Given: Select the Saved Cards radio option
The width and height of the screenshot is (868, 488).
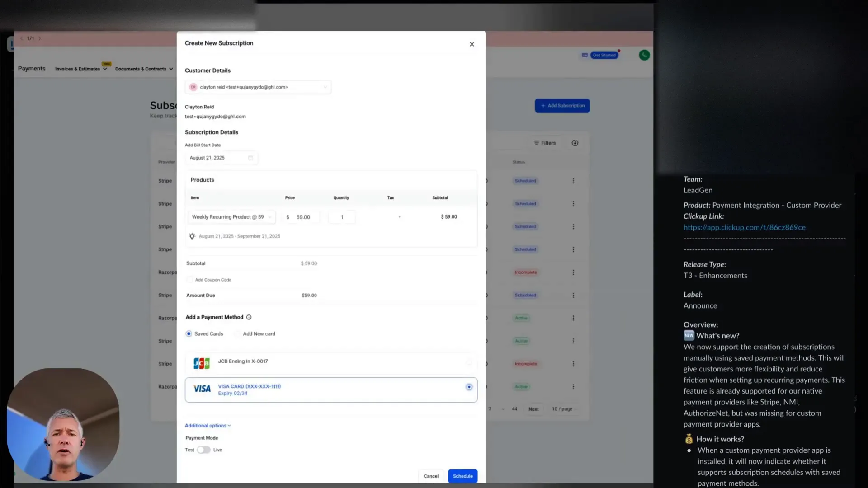Looking at the screenshot, I should (189, 334).
